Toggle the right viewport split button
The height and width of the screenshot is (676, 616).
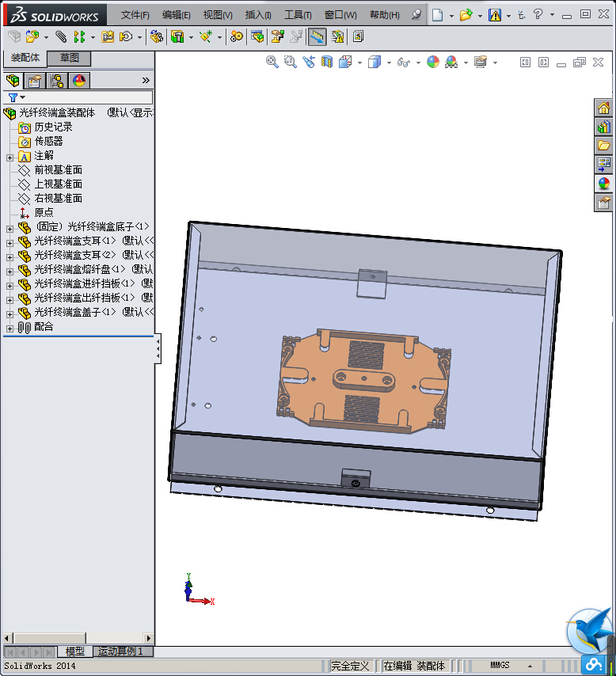click(x=543, y=63)
